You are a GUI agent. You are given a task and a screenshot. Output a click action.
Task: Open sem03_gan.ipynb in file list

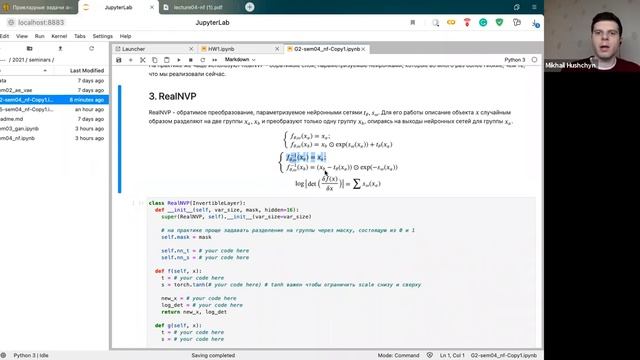[54, 129]
